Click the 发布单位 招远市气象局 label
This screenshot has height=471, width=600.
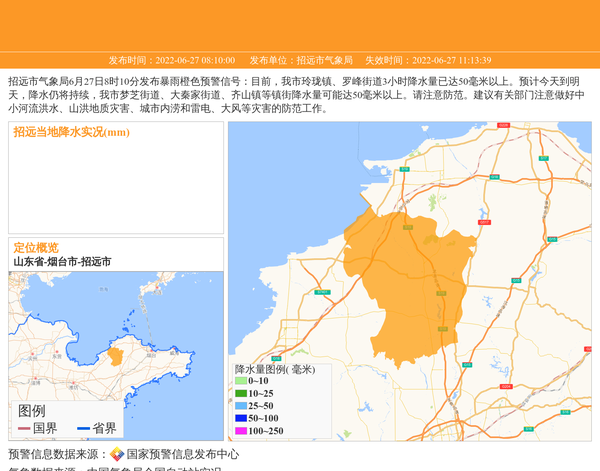pyautogui.click(x=301, y=60)
